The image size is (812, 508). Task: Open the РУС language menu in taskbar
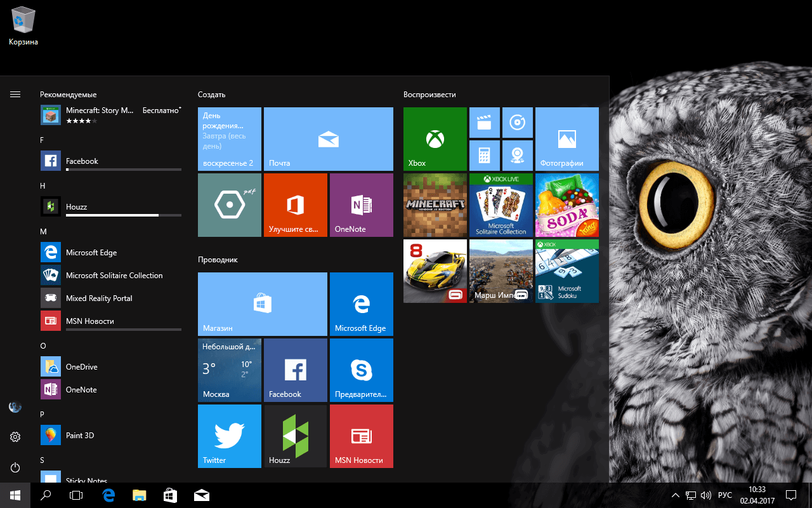tap(724, 495)
